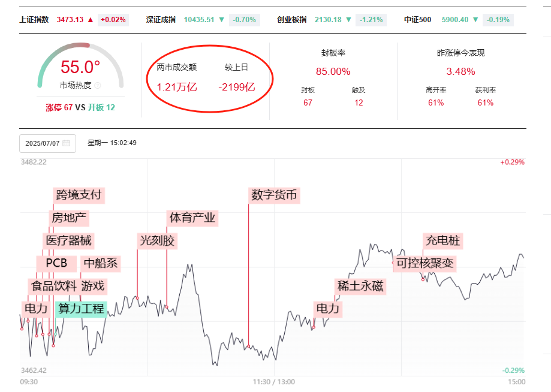Screen dimensions: 551x392
Task: Click the 开板 12 count
Action: pos(101,107)
